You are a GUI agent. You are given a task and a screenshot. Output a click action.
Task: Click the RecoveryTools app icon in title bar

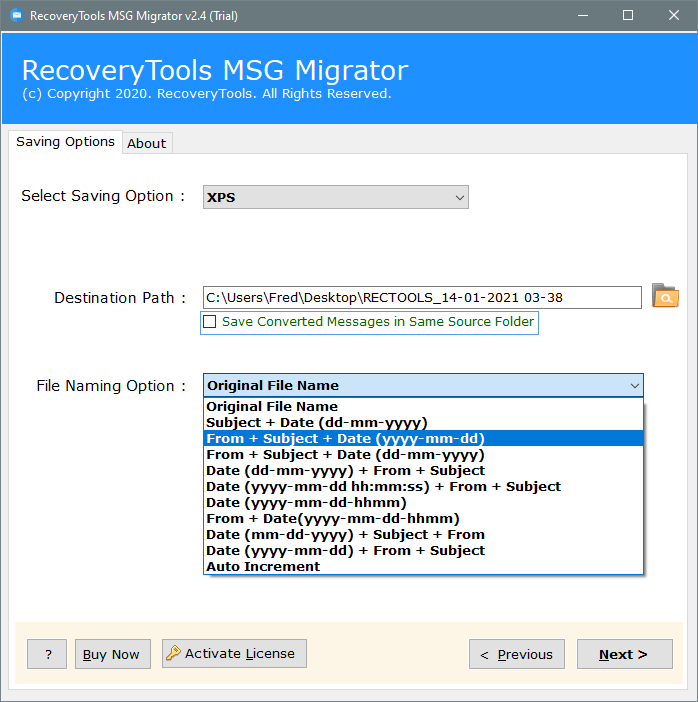point(17,16)
